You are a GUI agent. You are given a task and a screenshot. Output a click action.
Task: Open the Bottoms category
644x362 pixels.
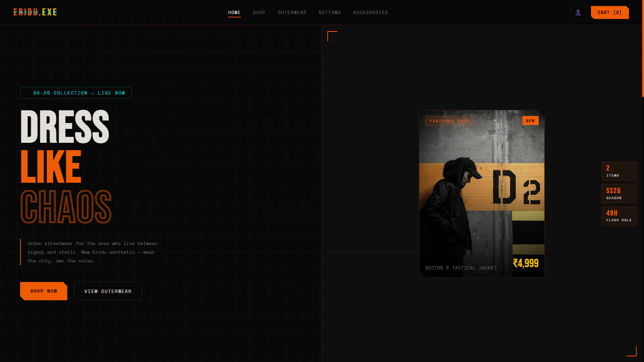click(330, 12)
